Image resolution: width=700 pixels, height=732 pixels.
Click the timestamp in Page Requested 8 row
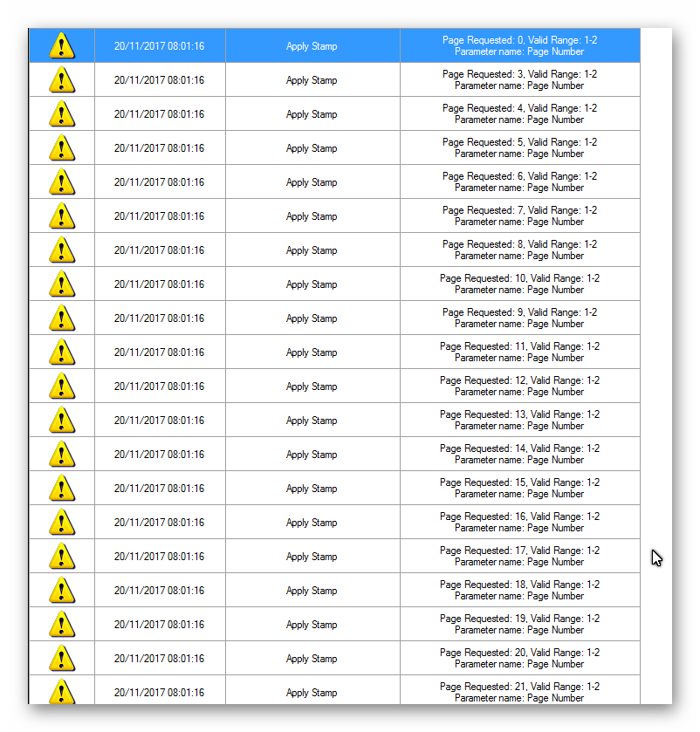pos(159,250)
